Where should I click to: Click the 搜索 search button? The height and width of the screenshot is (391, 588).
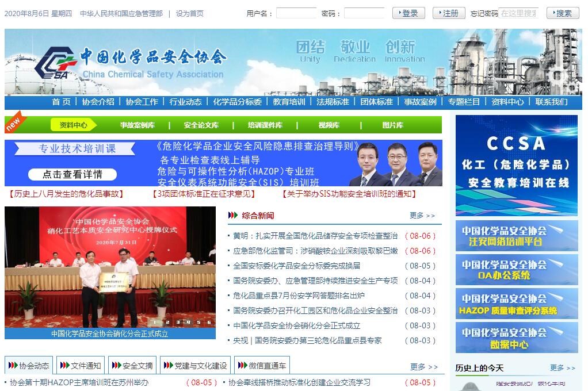coord(563,13)
